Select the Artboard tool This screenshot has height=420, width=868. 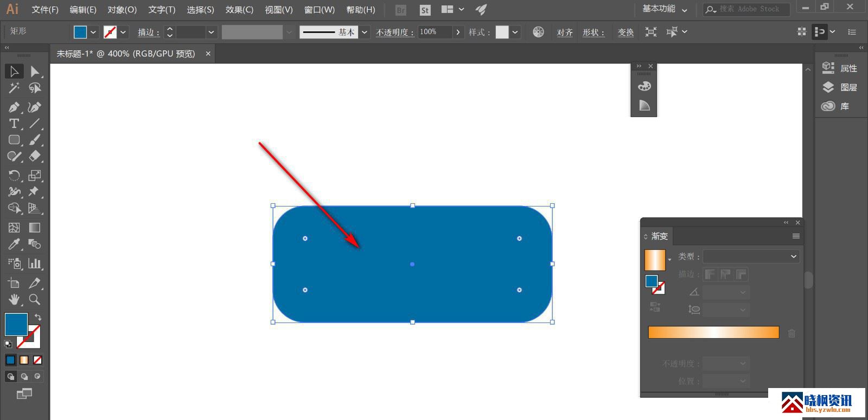14,283
